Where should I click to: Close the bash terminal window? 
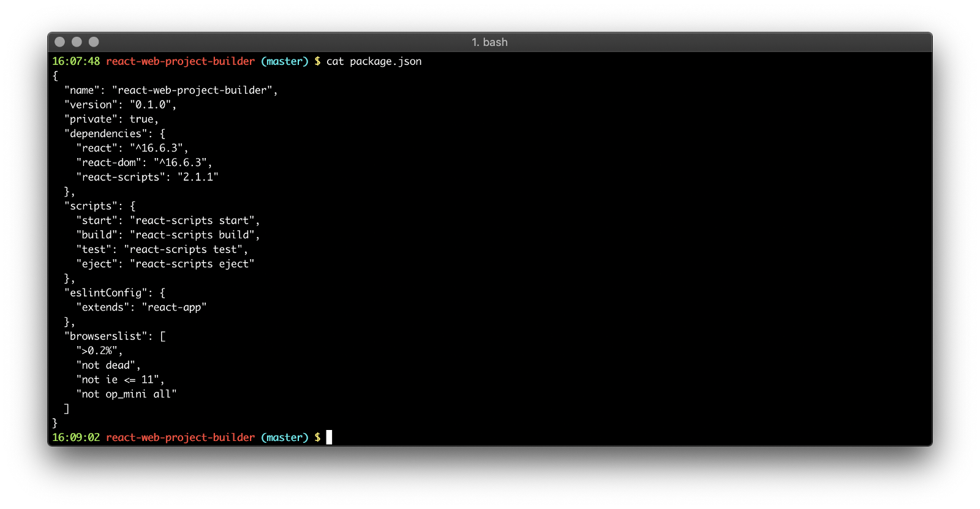(x=59, y=42)
